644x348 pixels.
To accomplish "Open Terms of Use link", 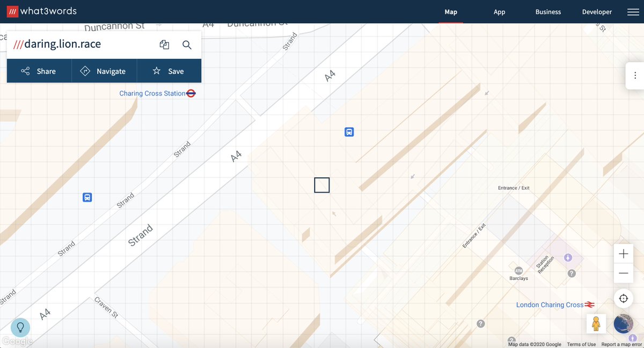I will (581, 344).
